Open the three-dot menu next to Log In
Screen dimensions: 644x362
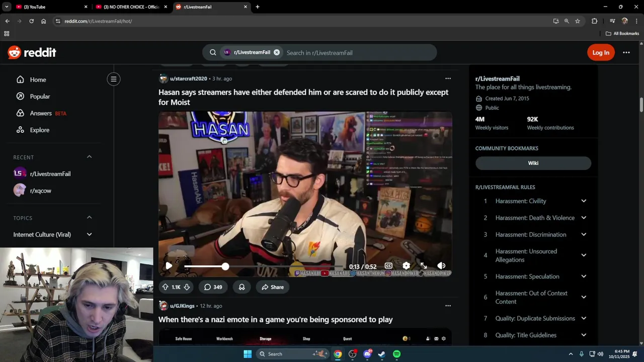[626, 52]
